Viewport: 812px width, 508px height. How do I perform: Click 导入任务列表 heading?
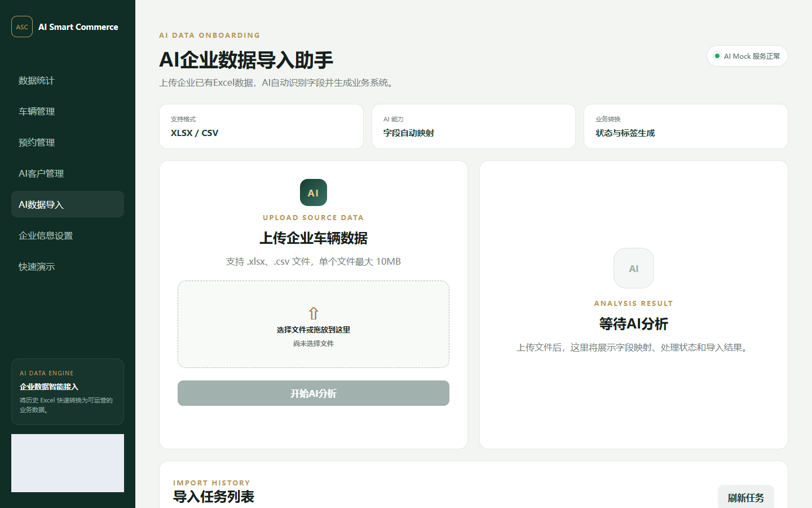(x=214, y=497)
